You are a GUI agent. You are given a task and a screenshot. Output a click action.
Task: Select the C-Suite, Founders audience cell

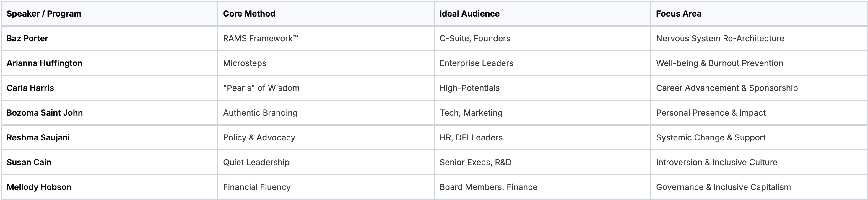pos(475,38)
